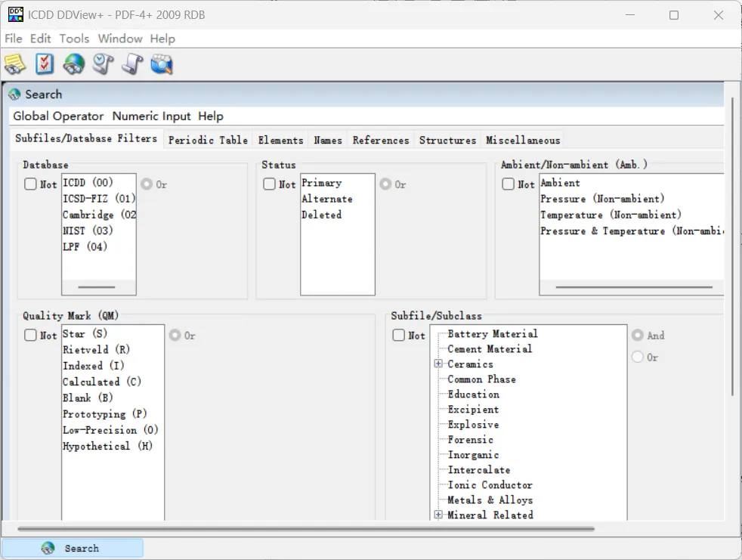Switch to the Names tab
The image size is (742, 560).
(328, 140)
